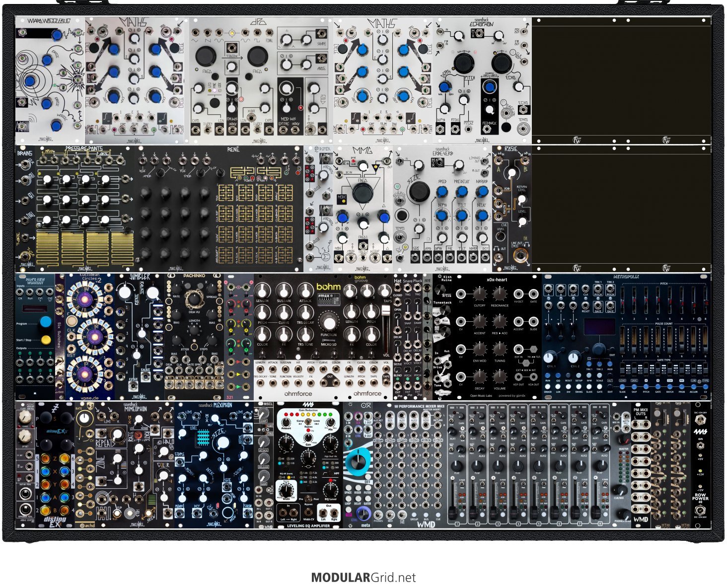Click the large ECHO knob on Echophon

click(x=501, y=63)
